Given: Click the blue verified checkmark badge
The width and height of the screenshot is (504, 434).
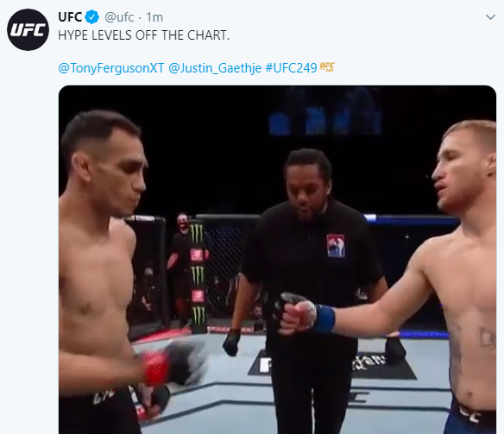Looking at the screenshot, I should (x=92, y=17).
